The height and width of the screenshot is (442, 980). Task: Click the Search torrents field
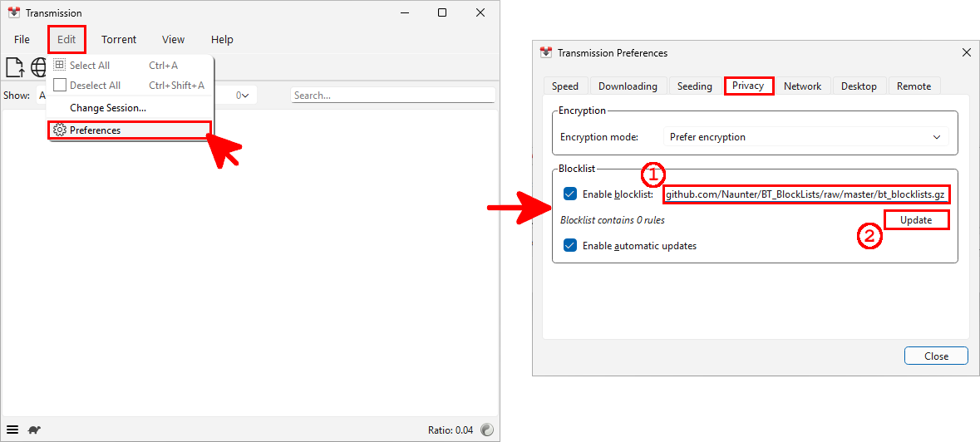click(393, 96)
